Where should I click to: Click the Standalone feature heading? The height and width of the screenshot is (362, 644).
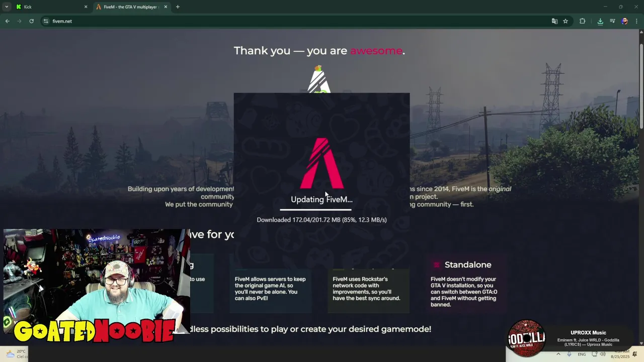(x=468, y=265)
